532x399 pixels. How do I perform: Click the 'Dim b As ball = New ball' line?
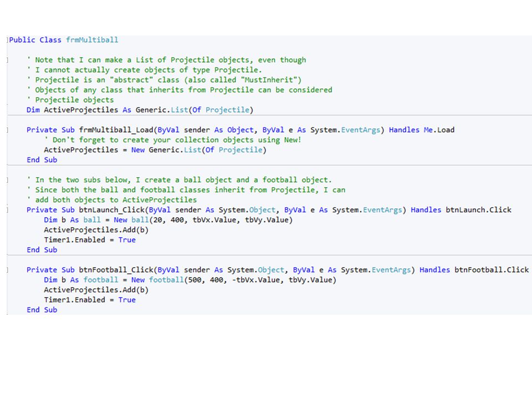168,220
